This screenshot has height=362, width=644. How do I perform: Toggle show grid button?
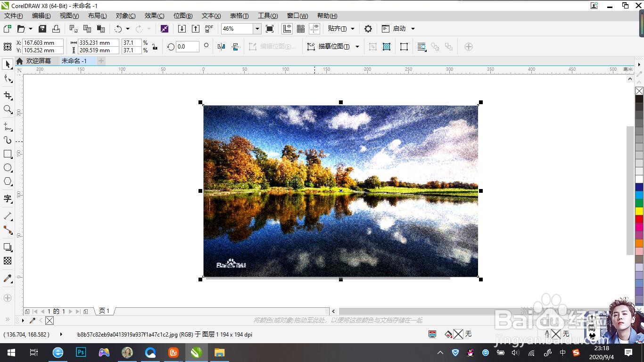click(x=301, y=29)
